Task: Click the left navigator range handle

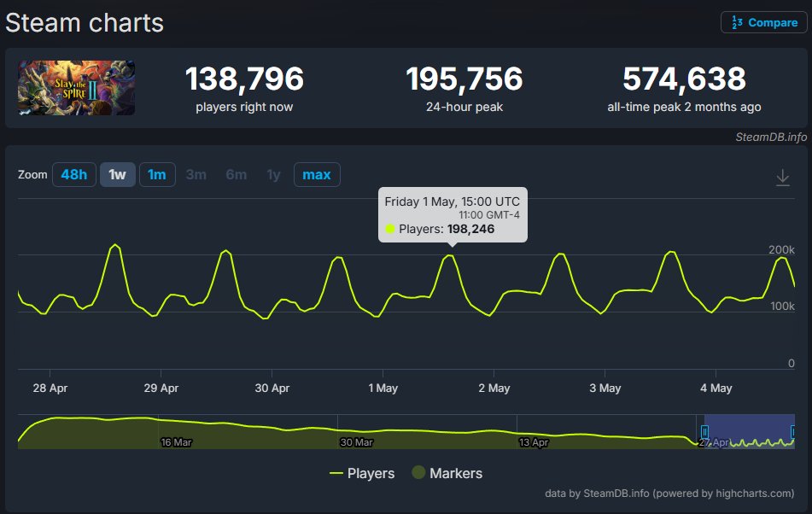Action: pyautogui.click(x=704, y=432)
